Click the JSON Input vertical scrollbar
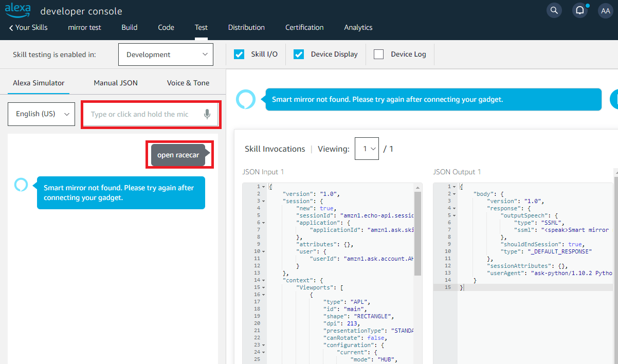The width and height of the screenshot is (618, 364). point(418,234)
